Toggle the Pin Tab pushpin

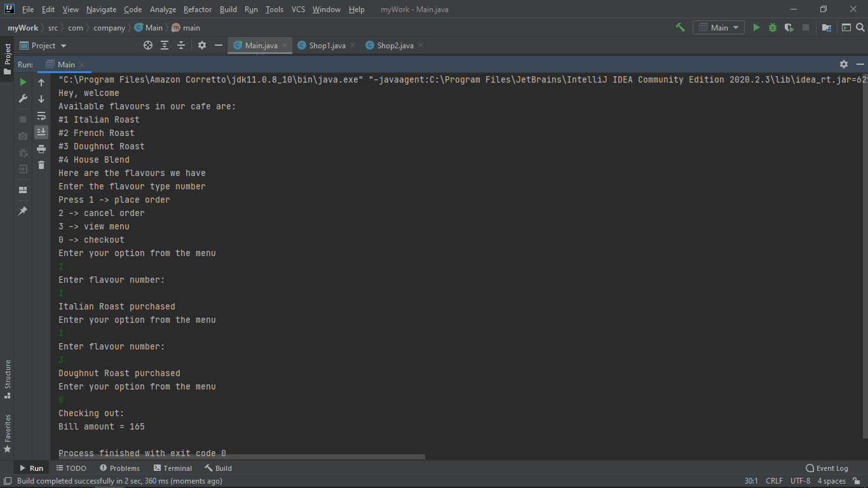23,211
